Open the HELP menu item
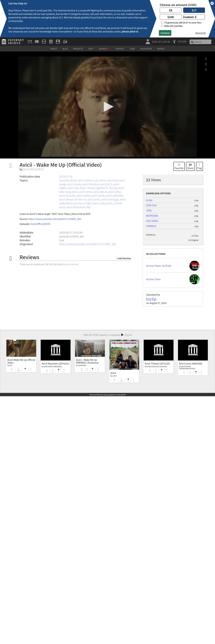Viewport: 215px width, 644px height. tap(91, 49)
